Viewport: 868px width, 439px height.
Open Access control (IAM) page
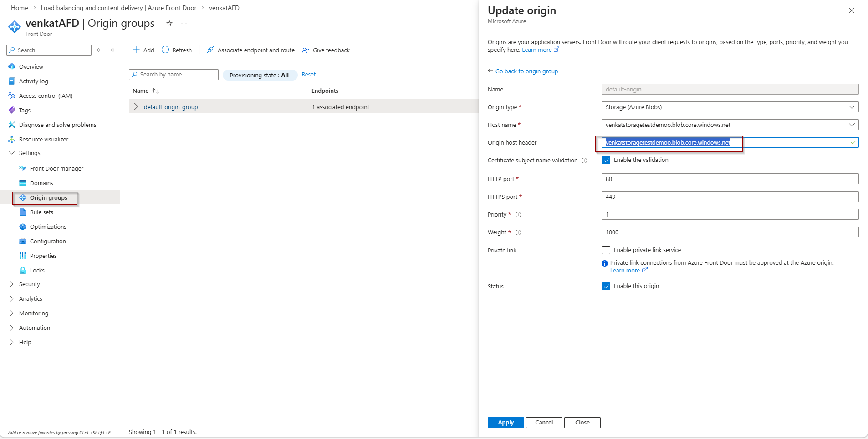(x=46, y=96)
